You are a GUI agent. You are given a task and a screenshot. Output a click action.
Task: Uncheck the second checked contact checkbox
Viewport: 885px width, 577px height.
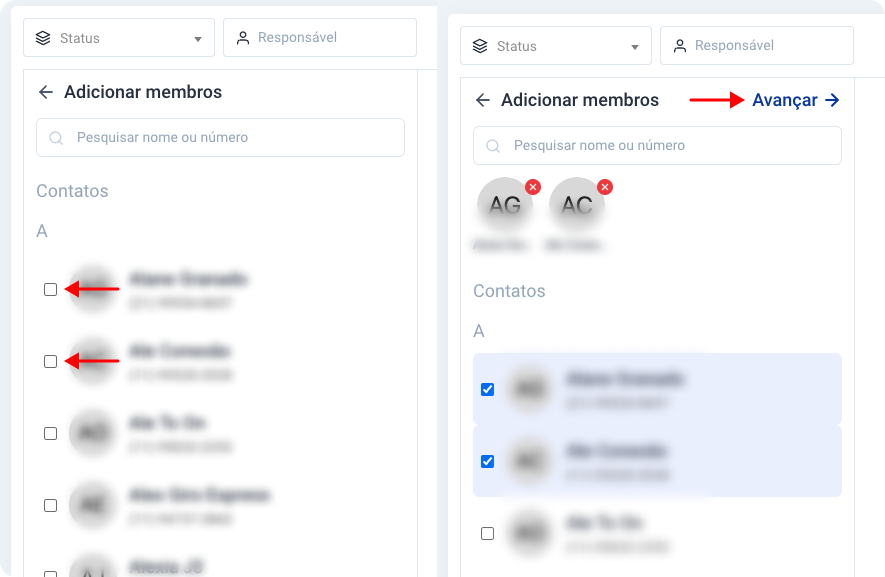(x=488, y=461)
